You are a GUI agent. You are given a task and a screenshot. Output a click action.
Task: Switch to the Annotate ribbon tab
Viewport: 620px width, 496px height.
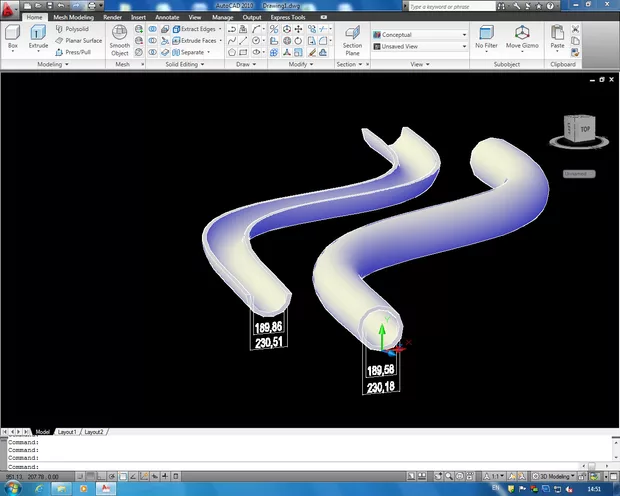coord(167,17)
